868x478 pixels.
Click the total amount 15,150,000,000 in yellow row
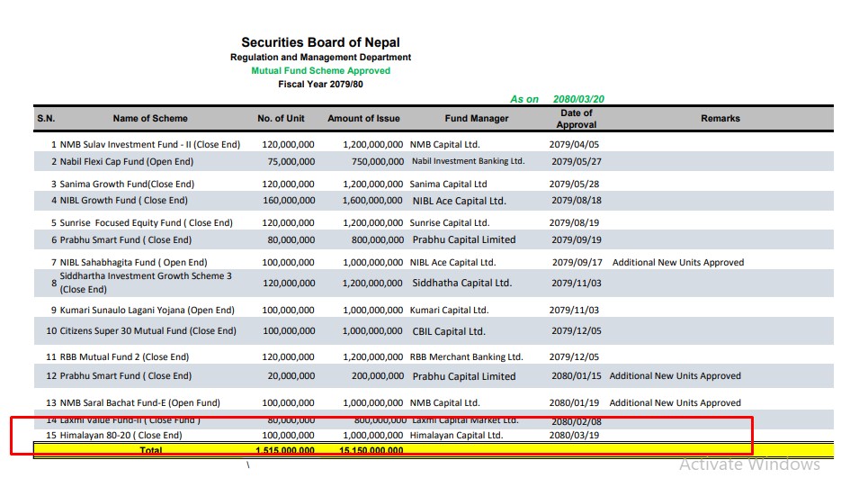(x=366, y=450)
